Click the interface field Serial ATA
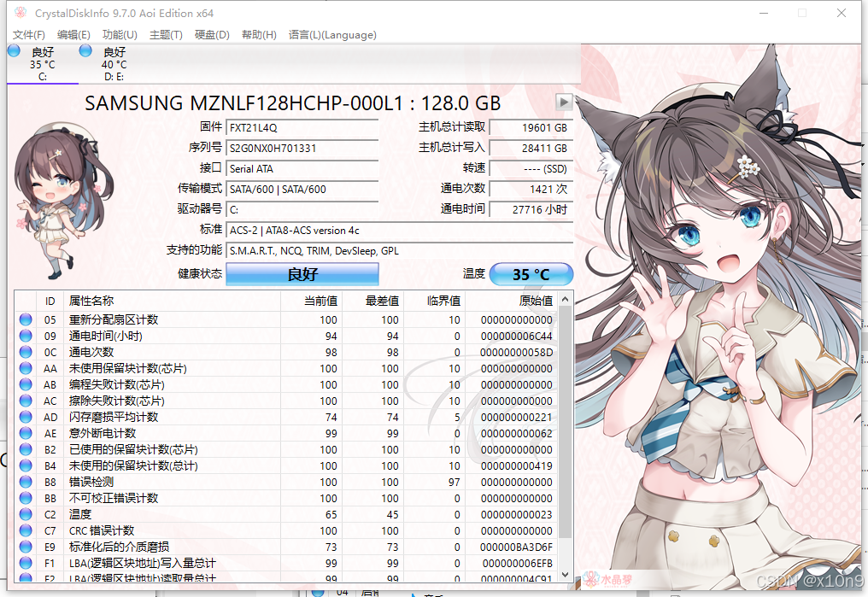This screenshot has height=597, width=868. [302, 169]
